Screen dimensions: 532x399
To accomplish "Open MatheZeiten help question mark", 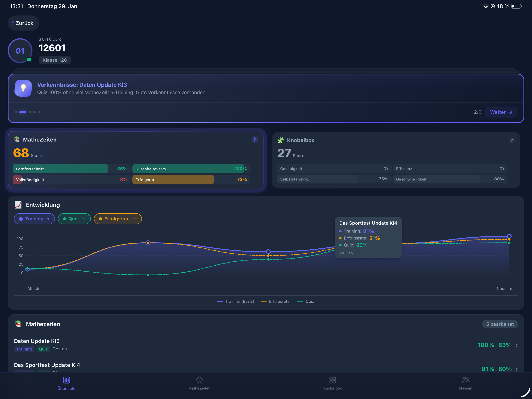I will point(255,140).
